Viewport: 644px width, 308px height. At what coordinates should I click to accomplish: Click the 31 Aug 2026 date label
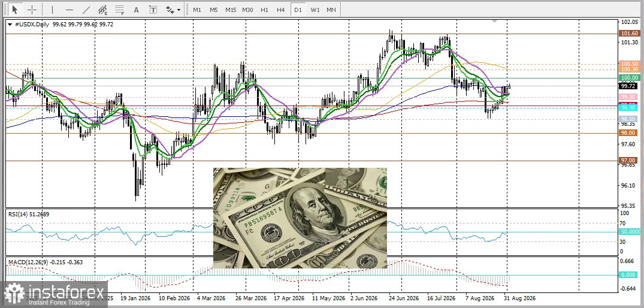519,297
